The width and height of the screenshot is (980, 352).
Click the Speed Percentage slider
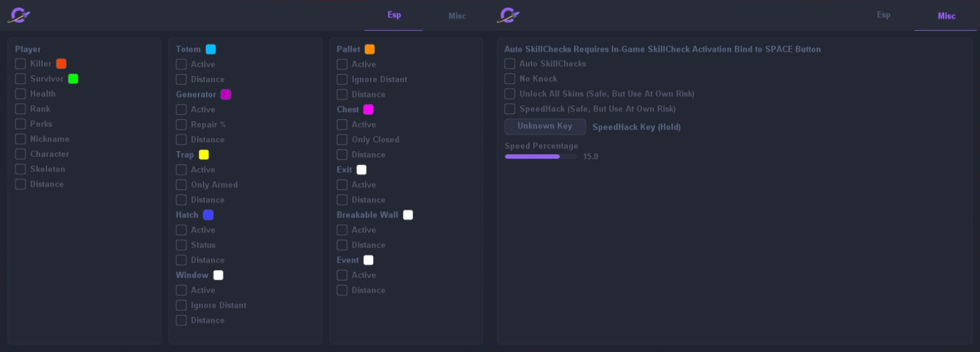(540, 156)
